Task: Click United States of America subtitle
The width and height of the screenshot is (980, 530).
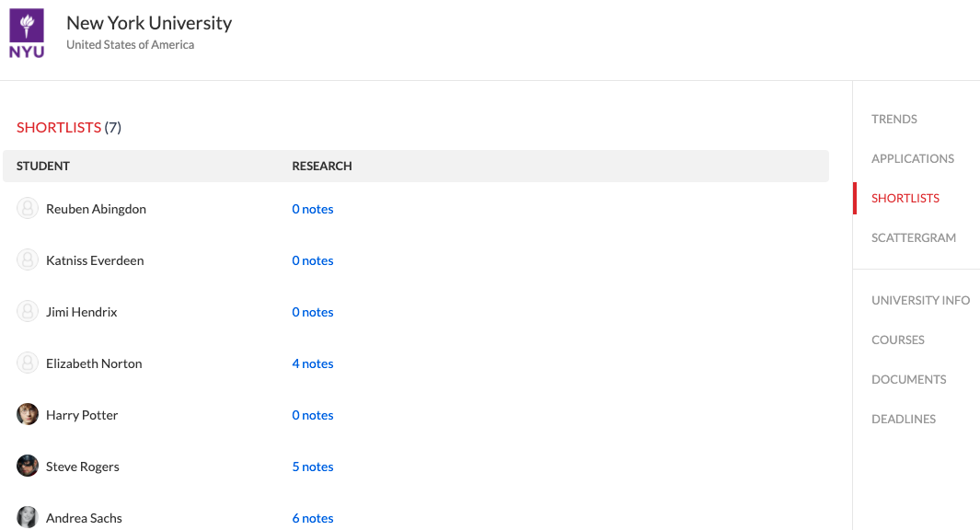Action: [x=130, y=44]
